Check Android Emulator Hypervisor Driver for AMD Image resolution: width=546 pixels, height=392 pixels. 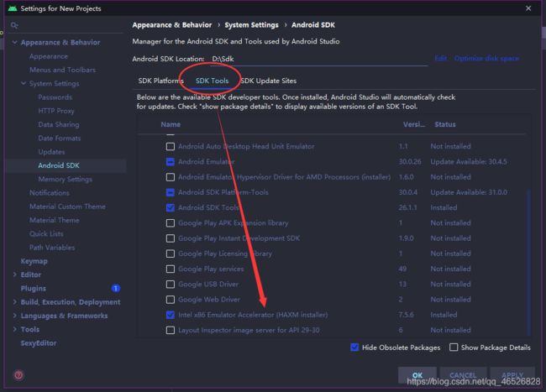(x=171, y=177)
